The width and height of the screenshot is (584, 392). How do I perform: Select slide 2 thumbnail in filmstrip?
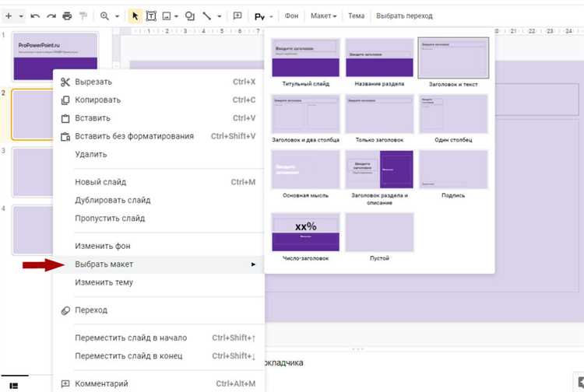[x=33, y=114]
